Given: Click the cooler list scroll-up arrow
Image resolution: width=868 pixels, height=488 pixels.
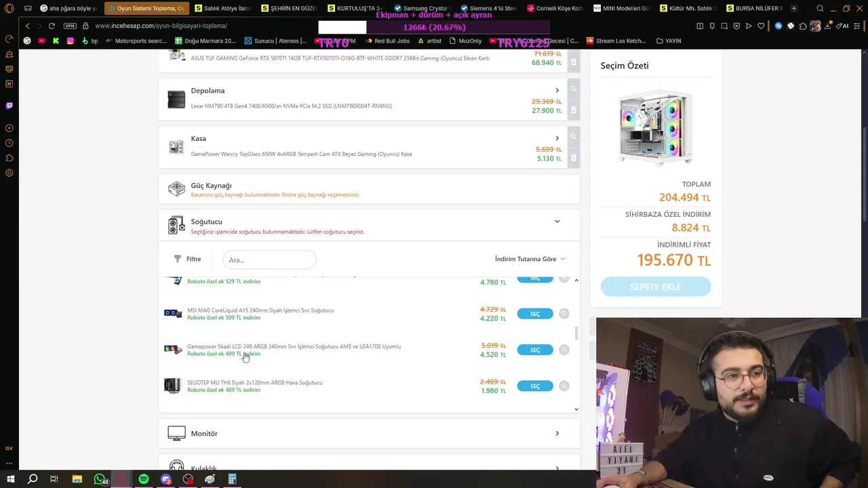Looking at the screenshot, I should (x=576, y=280).
